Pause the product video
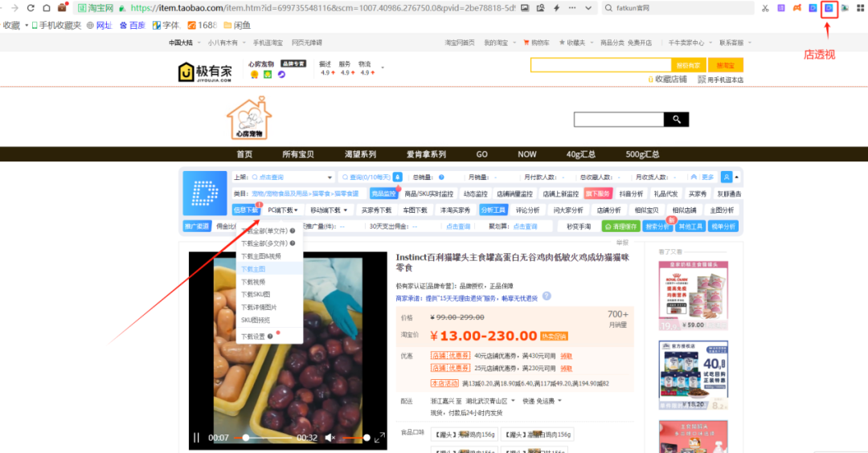Image resolution: width=868 pixels, height=453 pixels. pos(197,438)
